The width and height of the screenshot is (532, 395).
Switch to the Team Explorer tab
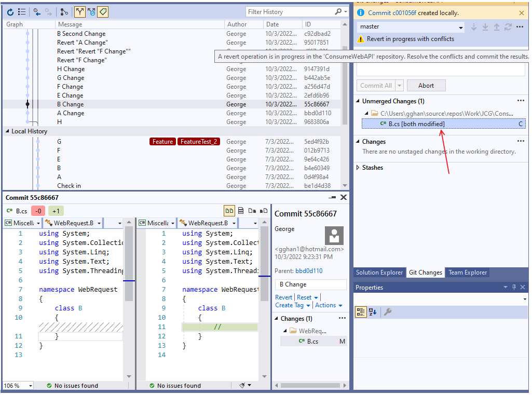click(x=468, y=273)
